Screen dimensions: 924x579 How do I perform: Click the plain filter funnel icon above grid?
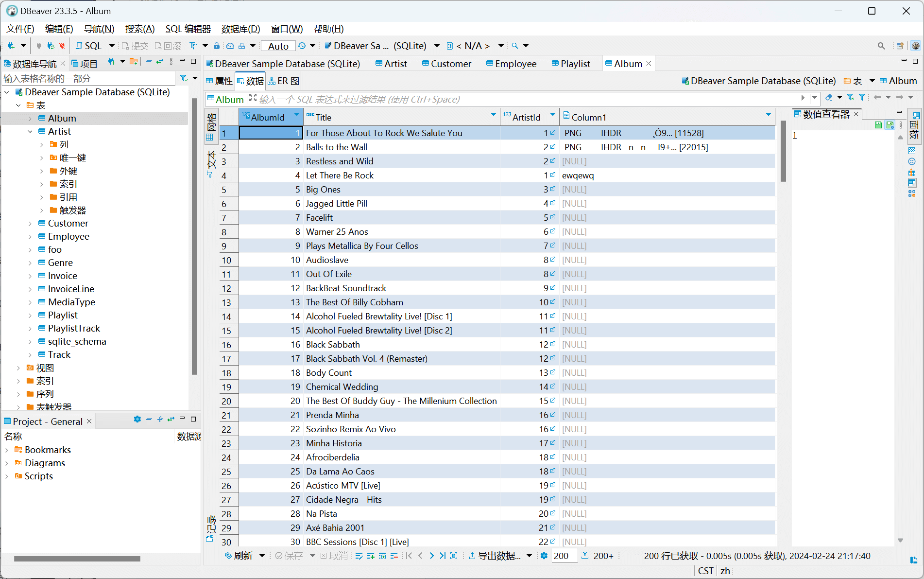[x=861, y=98]
